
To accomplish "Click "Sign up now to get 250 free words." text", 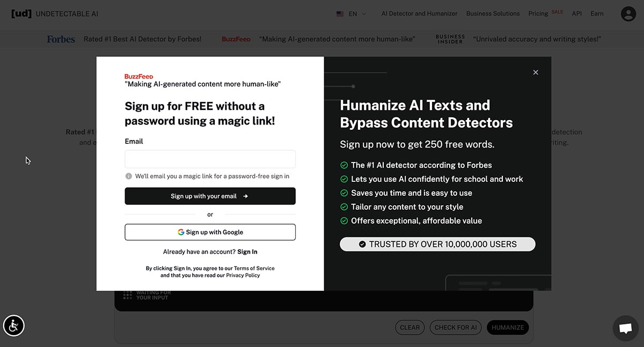I will [417, 144].
